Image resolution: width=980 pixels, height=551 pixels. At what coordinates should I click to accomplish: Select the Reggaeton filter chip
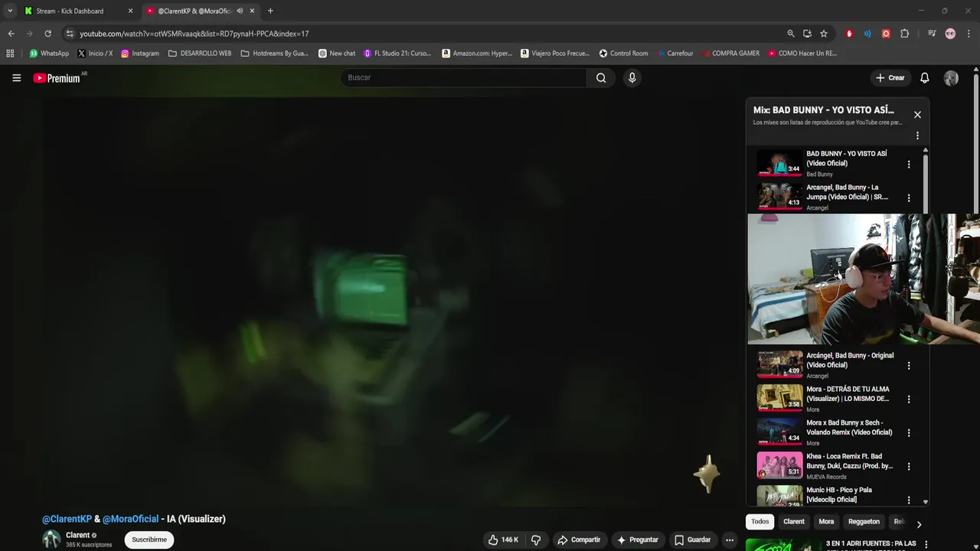864,522
